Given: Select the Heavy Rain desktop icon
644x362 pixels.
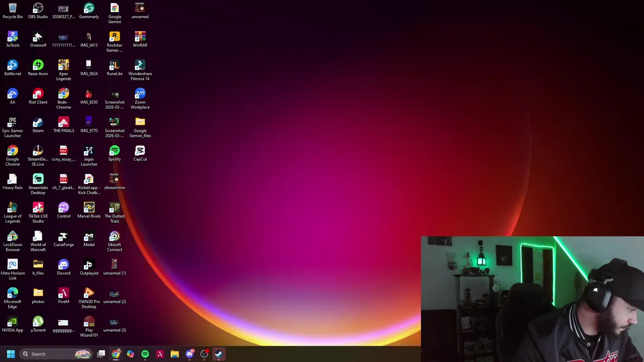Looking at the screenshot, I should pos(13,182).
